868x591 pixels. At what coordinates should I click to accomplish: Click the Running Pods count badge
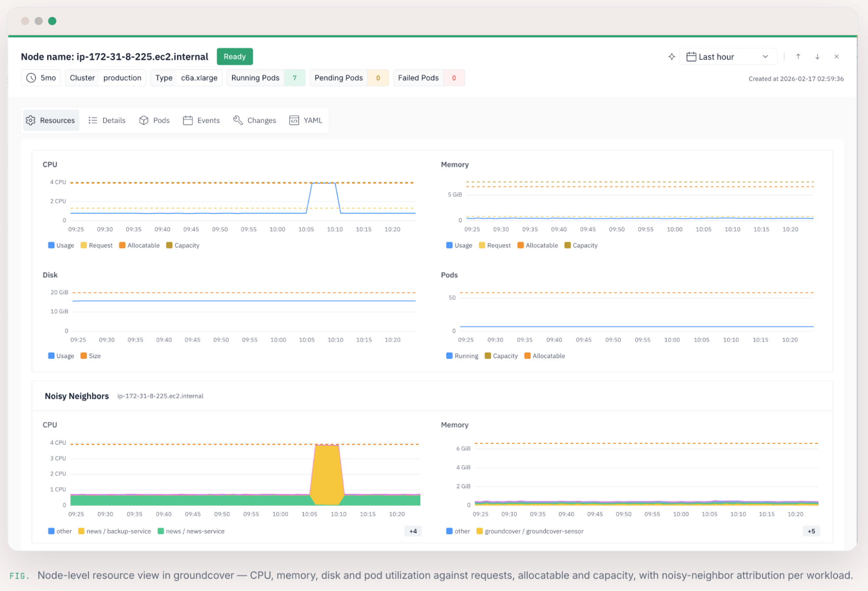(x=294, y=78)
